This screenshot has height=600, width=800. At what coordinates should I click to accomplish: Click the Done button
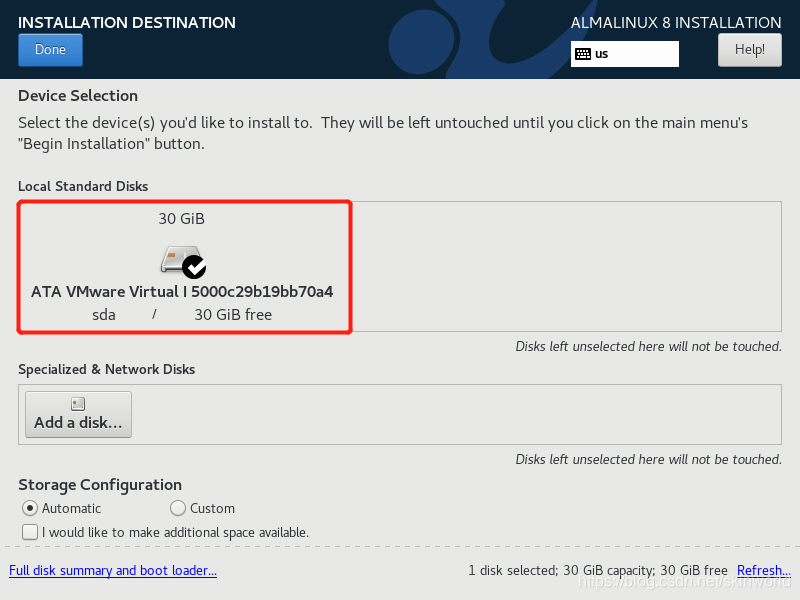pyautogui.click(x=50, y=49)
